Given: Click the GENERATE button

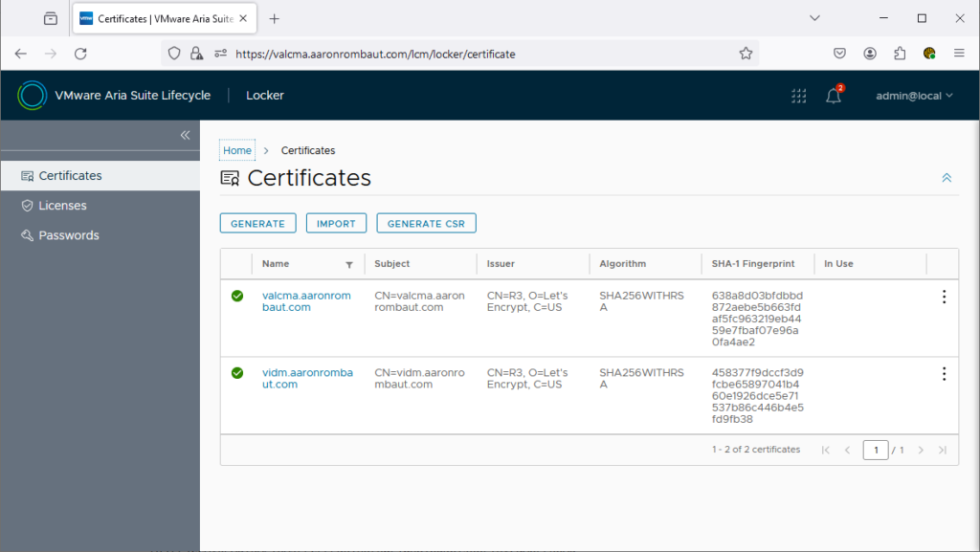Looking at the screenshot, I should tap(257, 223).
